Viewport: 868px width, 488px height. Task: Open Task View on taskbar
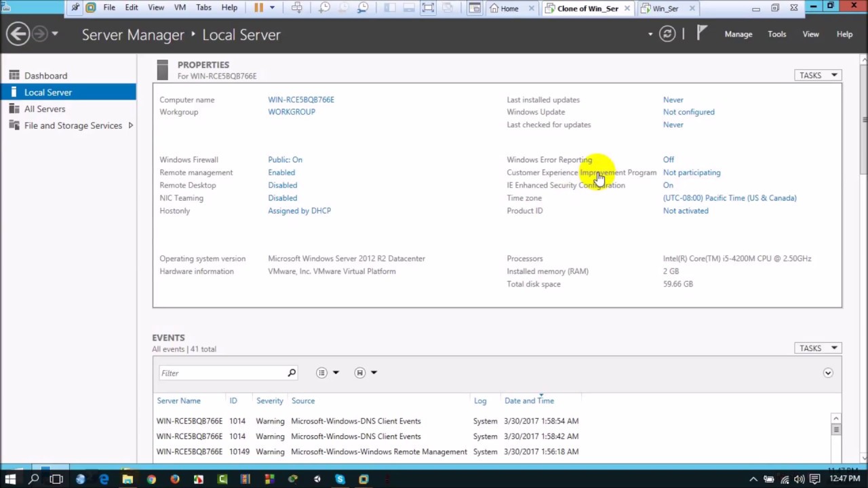(56, 479)
